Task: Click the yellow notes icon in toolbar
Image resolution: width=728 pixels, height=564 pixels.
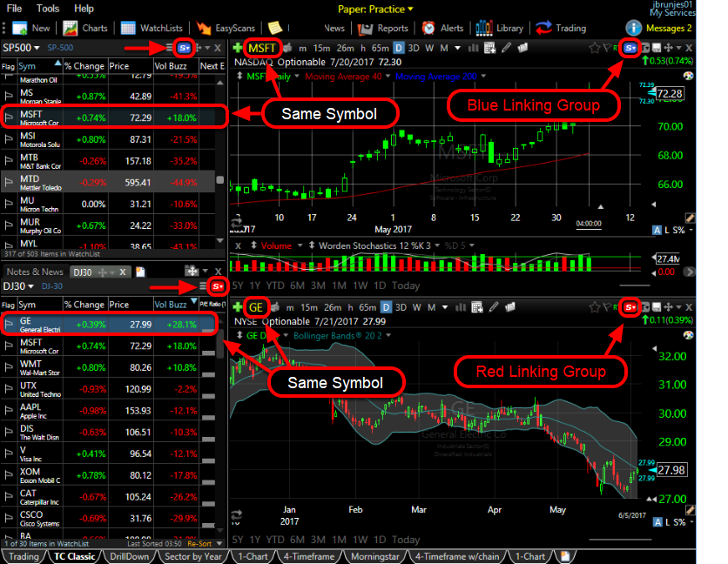Action: [275, 28]
